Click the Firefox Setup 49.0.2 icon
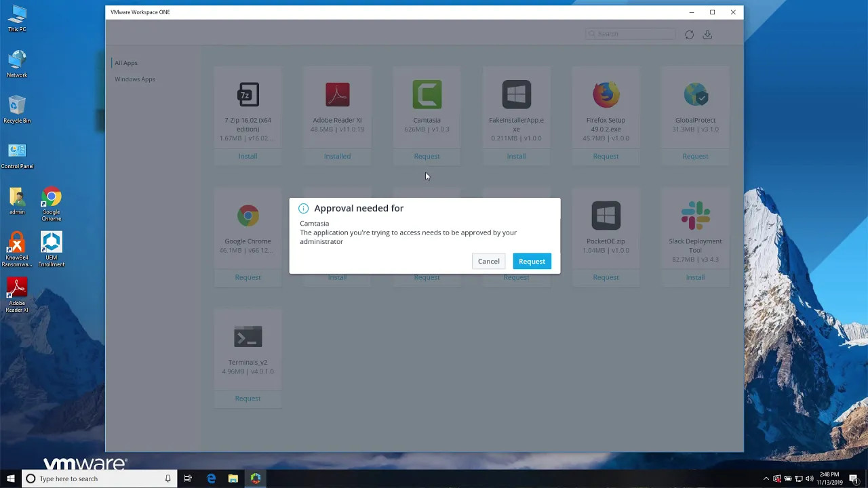 (606, 94)
